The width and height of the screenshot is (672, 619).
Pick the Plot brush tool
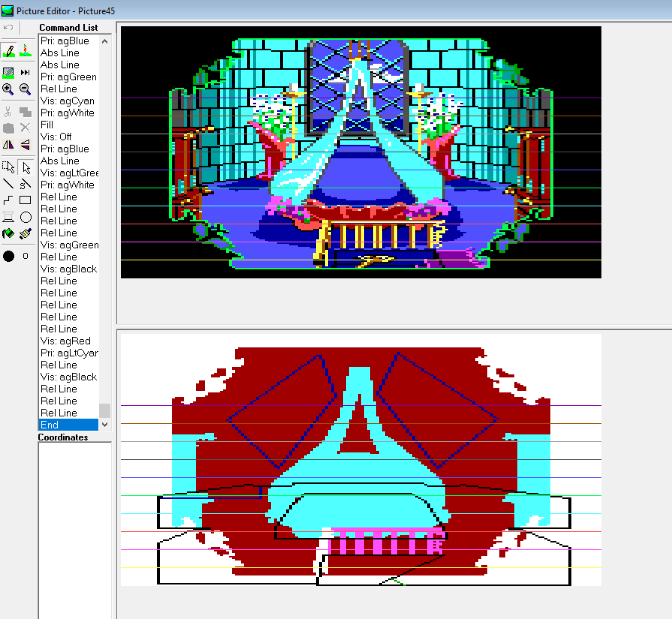pos(26,234)
